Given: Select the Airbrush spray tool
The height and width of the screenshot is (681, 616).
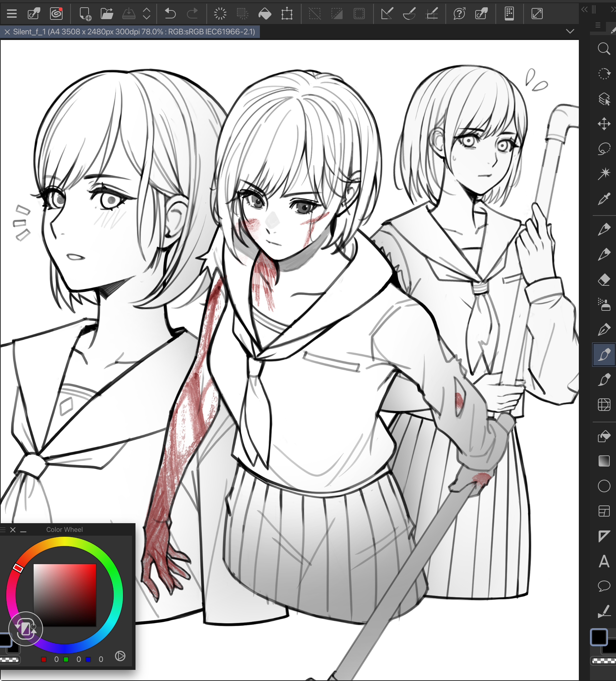Looking at the screenshot, I should pyautogui.click(x=604, y=304).
